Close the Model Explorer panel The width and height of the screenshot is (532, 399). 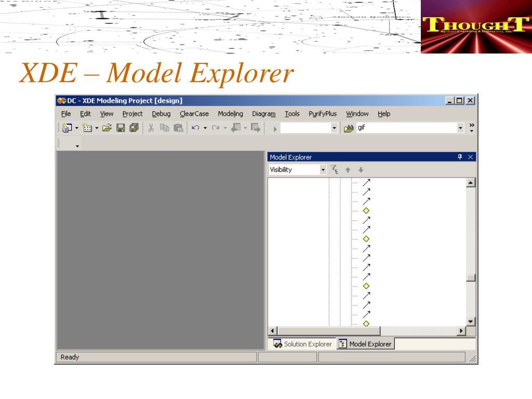(x=470, y=157)
